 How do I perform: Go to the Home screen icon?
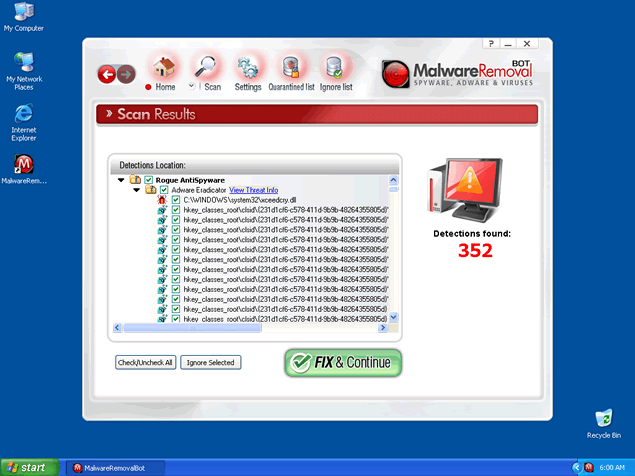coord(162,69)
